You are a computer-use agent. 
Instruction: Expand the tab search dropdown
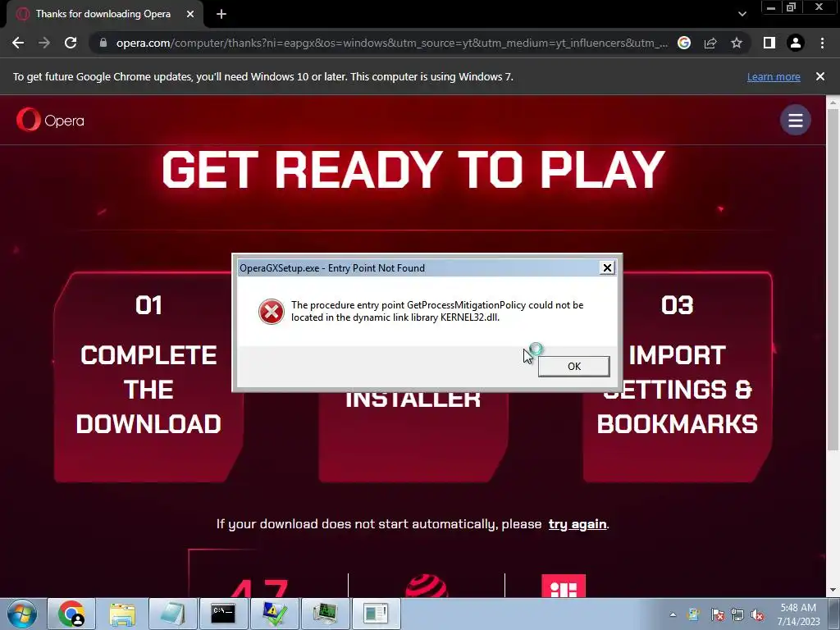[742, 14]
